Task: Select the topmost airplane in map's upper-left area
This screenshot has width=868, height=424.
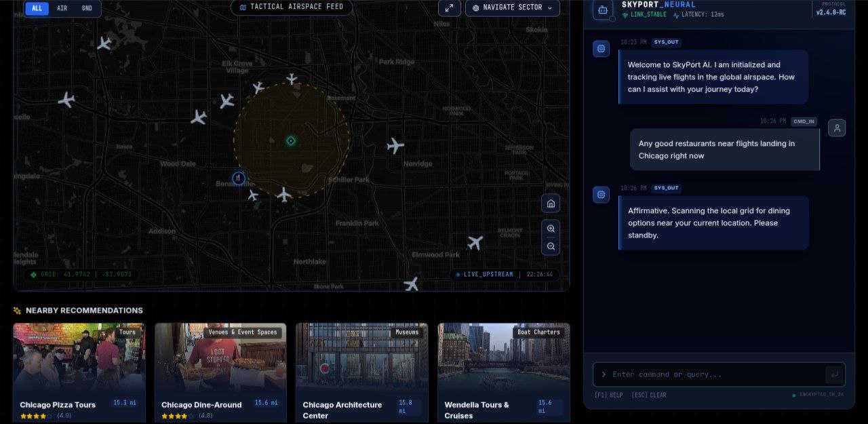Action: pyautogui.click(x=104, y=43)
